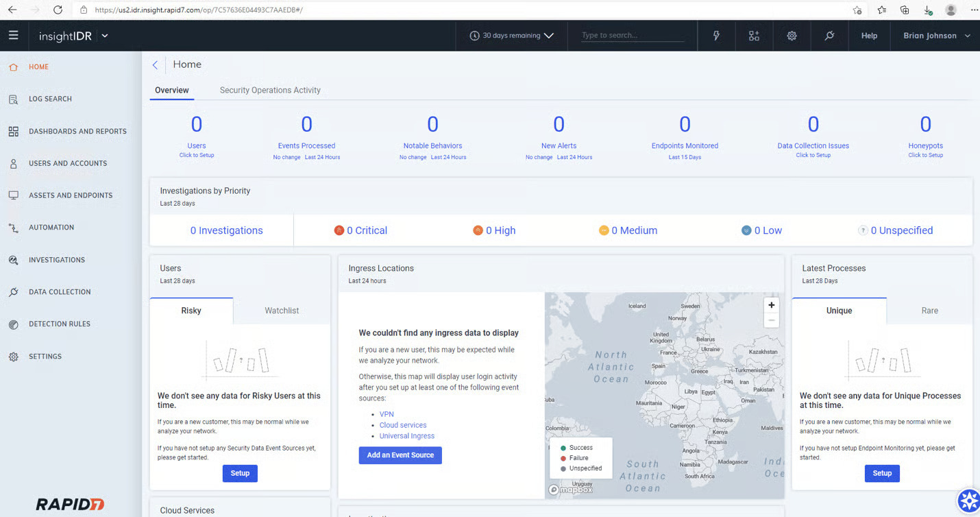Open Automation in the left sidebar
The height and width of the screenshot is (517, 980).
51,228
